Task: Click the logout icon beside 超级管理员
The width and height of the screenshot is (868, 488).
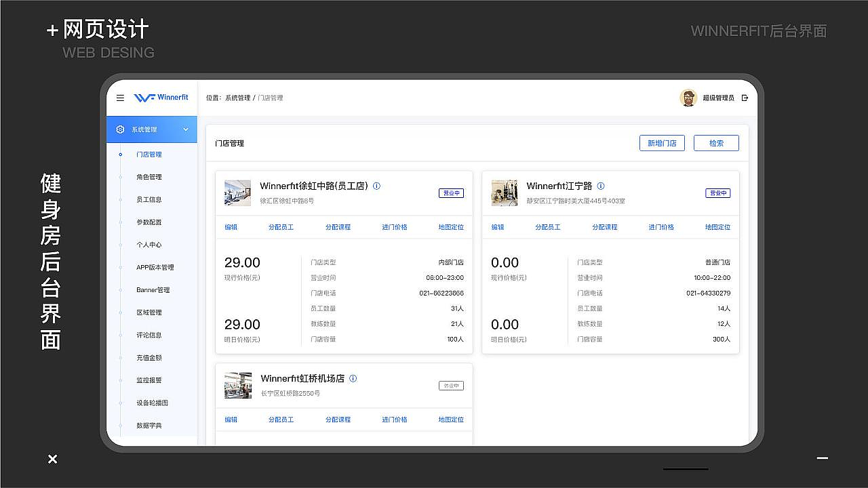Action: point(745,98)
